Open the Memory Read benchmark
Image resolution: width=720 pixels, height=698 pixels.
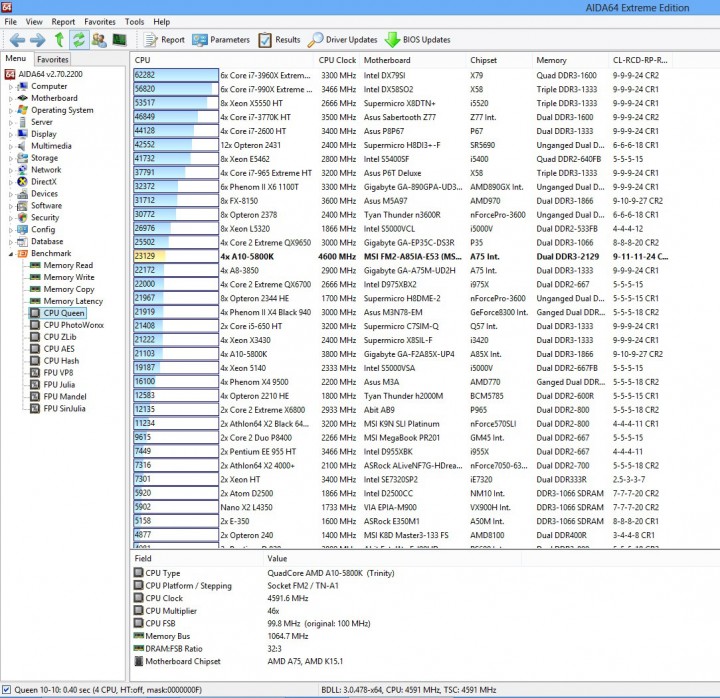coord(62,265)
